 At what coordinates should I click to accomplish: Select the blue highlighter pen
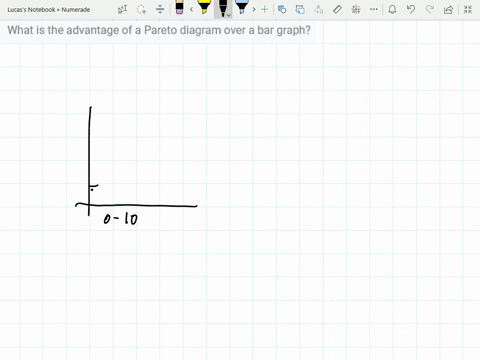(x=242, y=7)
